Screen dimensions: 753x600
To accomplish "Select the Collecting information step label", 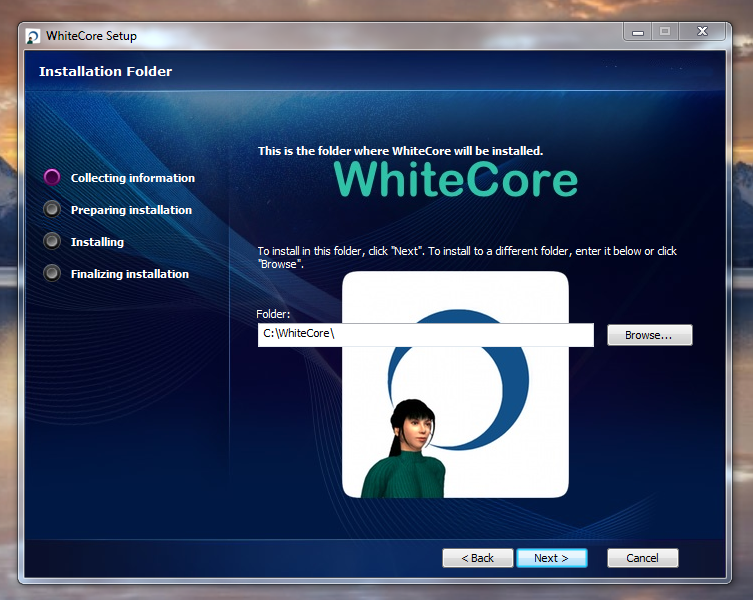I will 132,178.
